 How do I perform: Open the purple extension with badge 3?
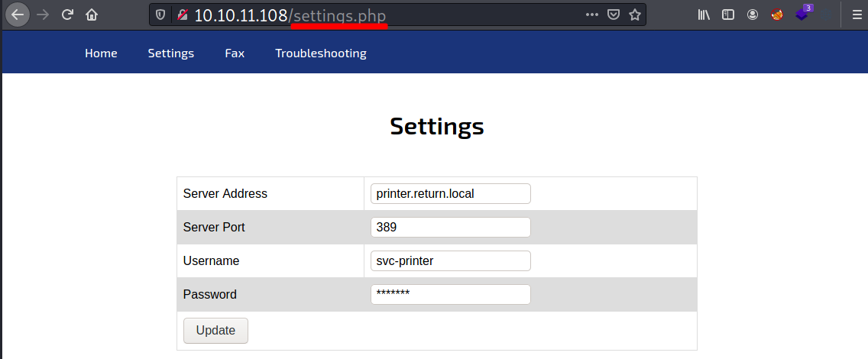[x=802, y=14]
